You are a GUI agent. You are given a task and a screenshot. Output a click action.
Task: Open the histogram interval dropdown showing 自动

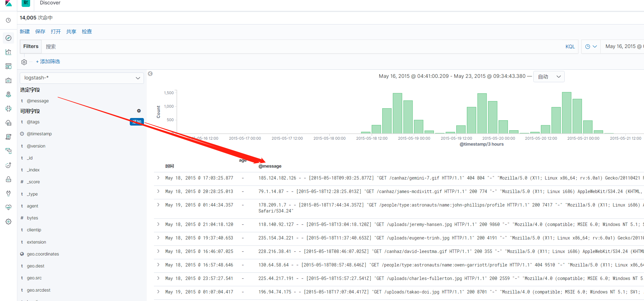click(549, 76)
